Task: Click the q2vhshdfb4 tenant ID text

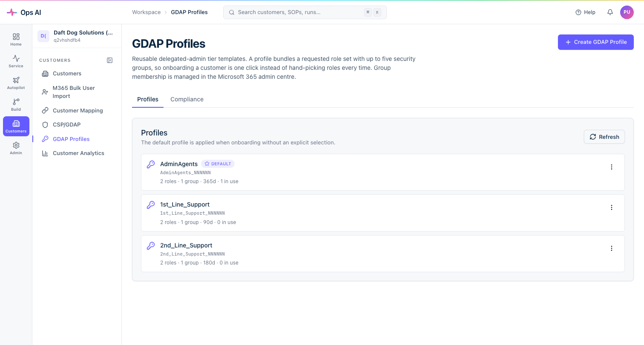Action: tap(67, 40)
